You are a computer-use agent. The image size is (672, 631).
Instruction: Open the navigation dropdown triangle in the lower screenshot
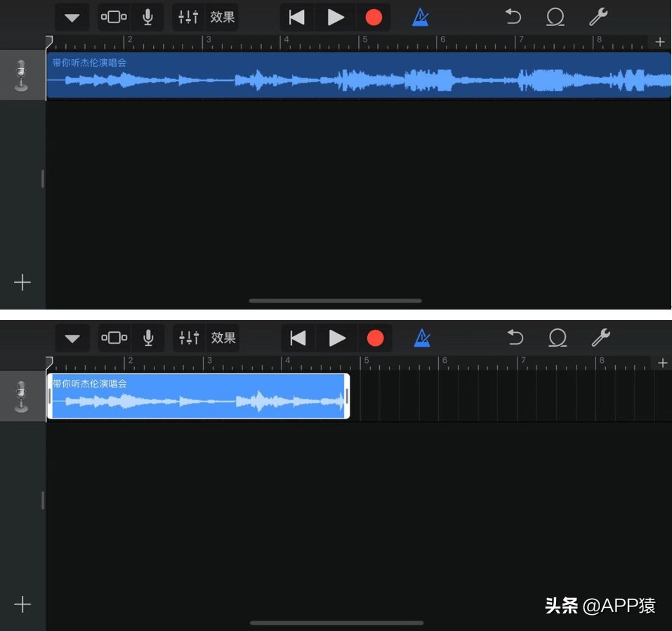click(72, 338)
